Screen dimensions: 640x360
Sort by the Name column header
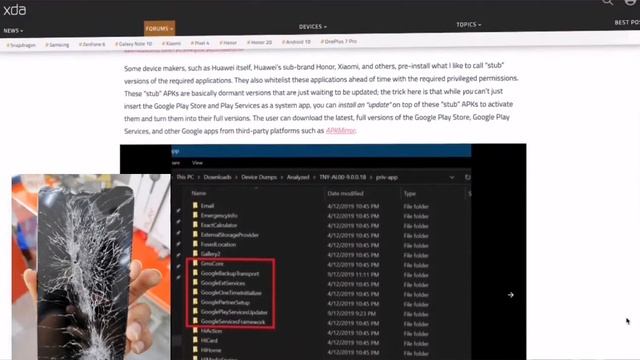[x=199, y=193]
